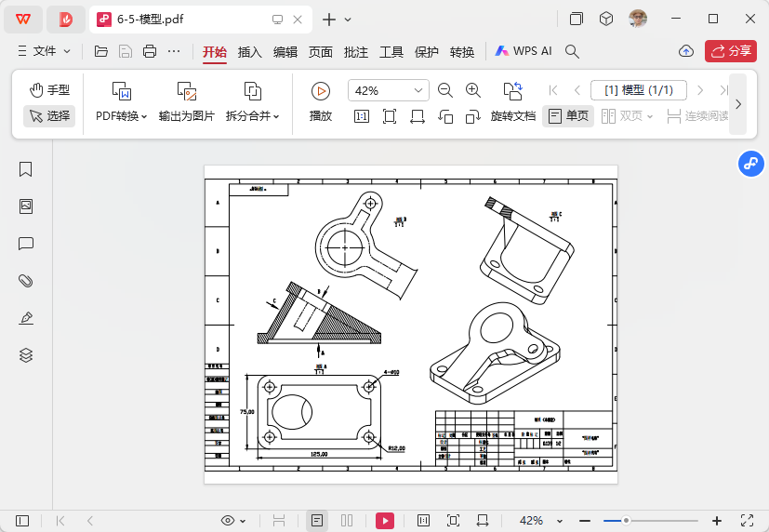Screen dimensions: 769x532
Task: Switch to 批注 tab
Action: pos(355,51)
